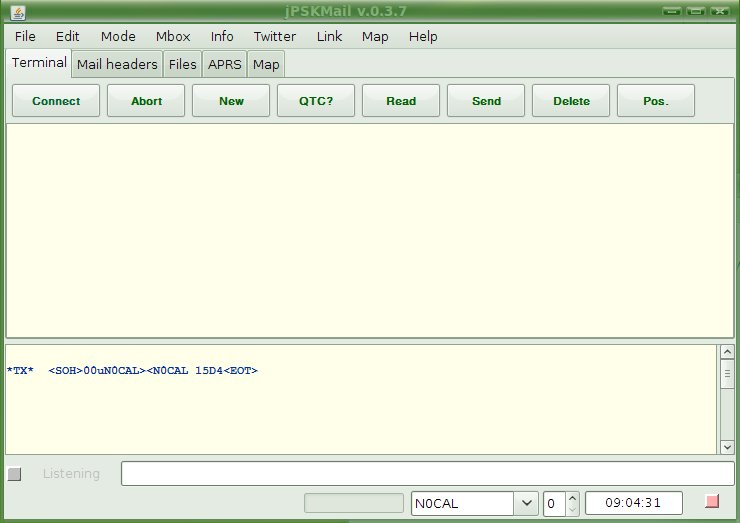Open the Mode menu

click(x=118, y=36)
